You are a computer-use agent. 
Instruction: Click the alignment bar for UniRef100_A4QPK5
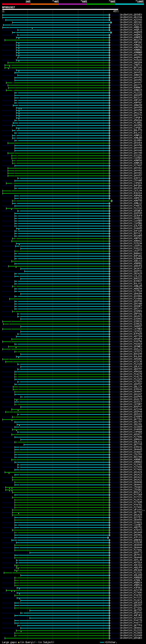[x=62, y=32]
